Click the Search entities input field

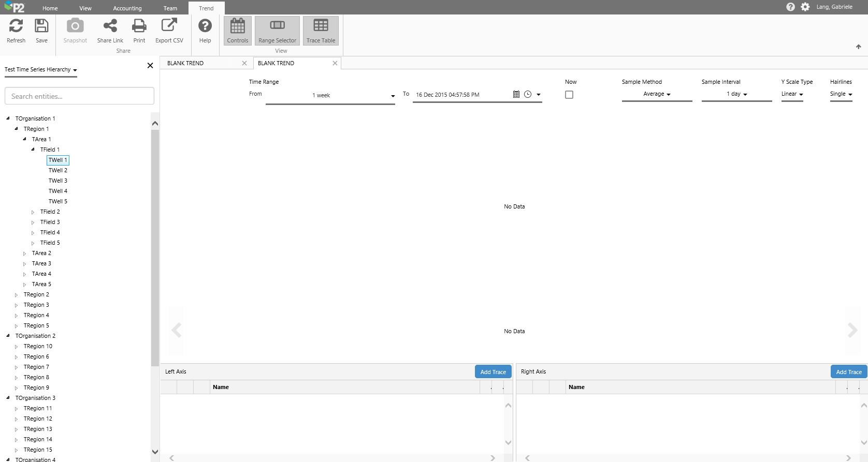tap(79, 96)
